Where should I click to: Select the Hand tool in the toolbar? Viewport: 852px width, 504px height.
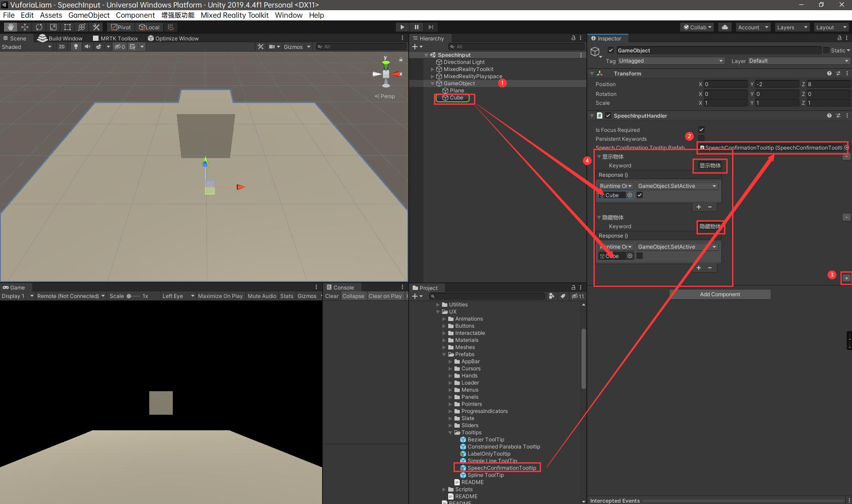(9, 27)
